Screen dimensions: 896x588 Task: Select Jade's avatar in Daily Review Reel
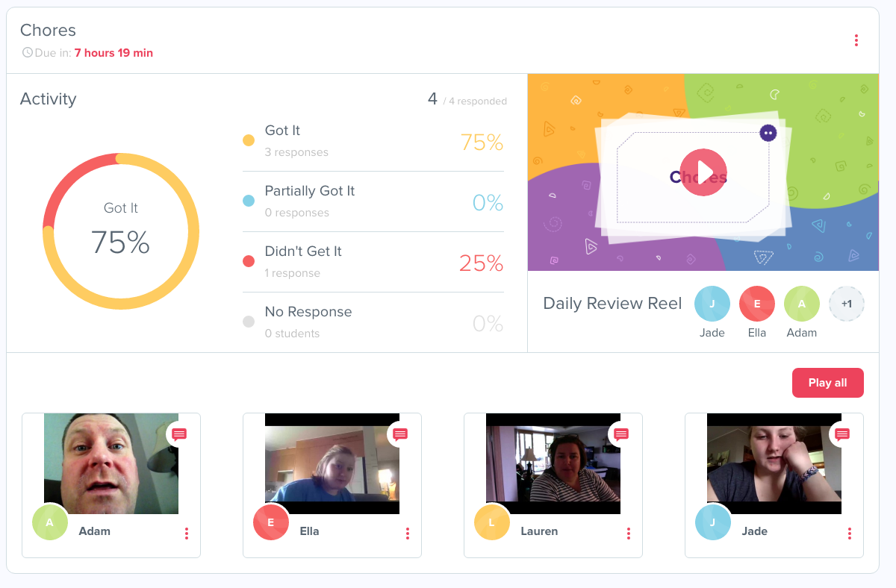coord(712,304)
